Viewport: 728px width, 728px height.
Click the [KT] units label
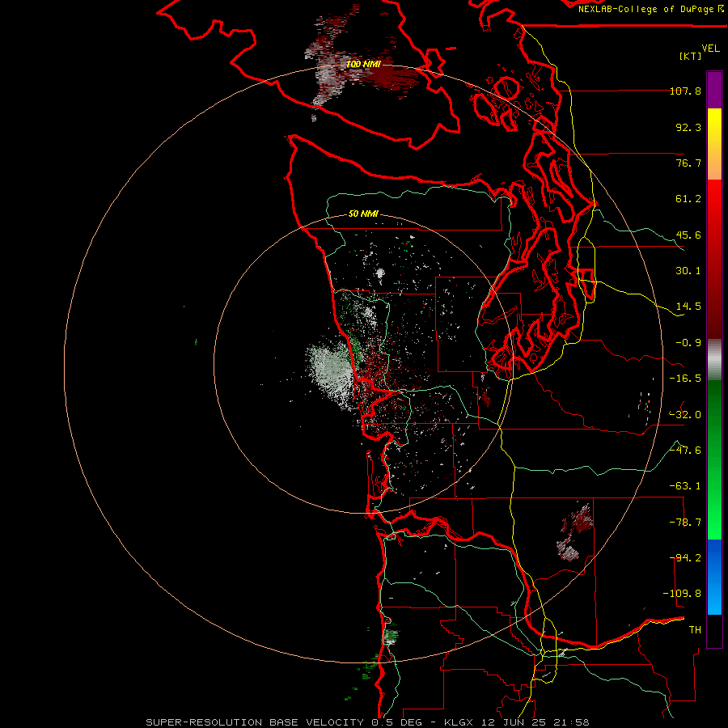[x=691, y=56]
